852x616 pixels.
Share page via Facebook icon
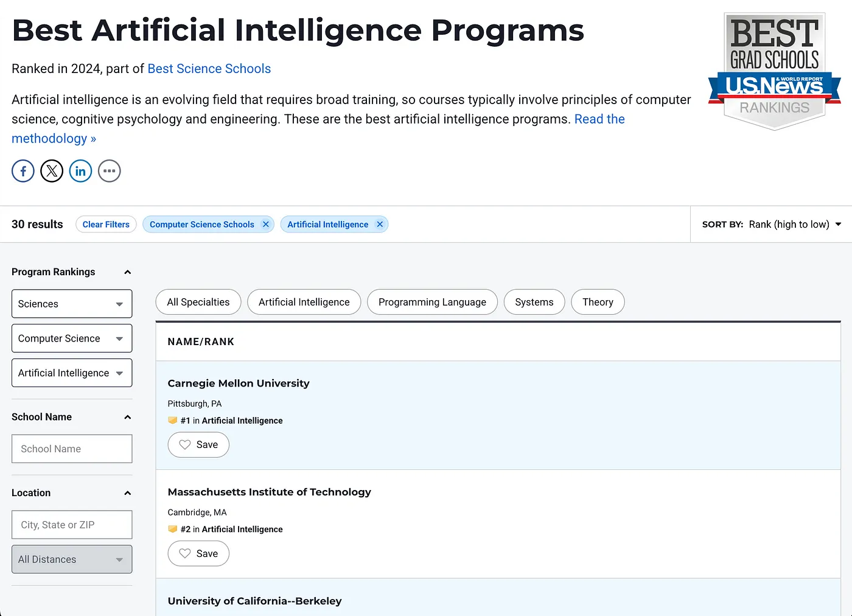coord(23,171)
